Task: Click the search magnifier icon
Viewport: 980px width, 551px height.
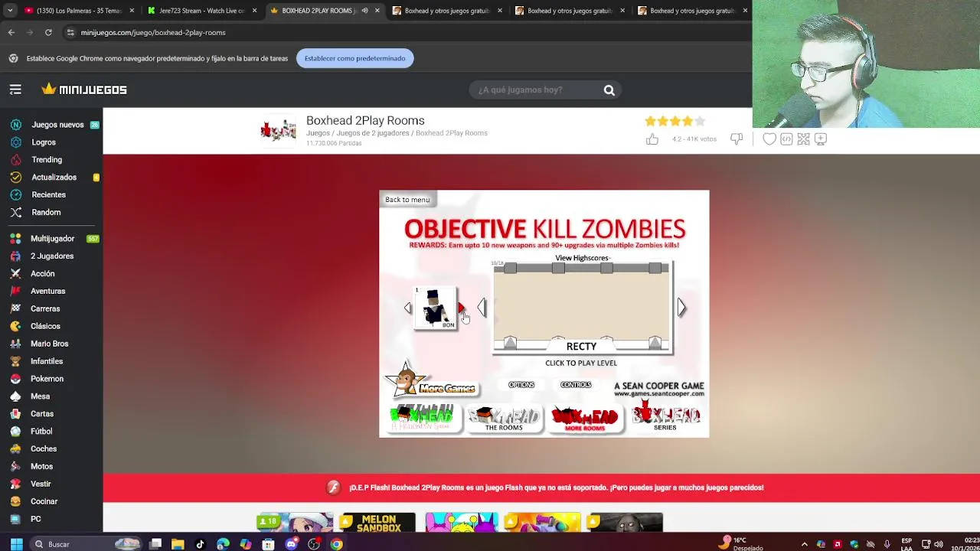Action: 609,90
